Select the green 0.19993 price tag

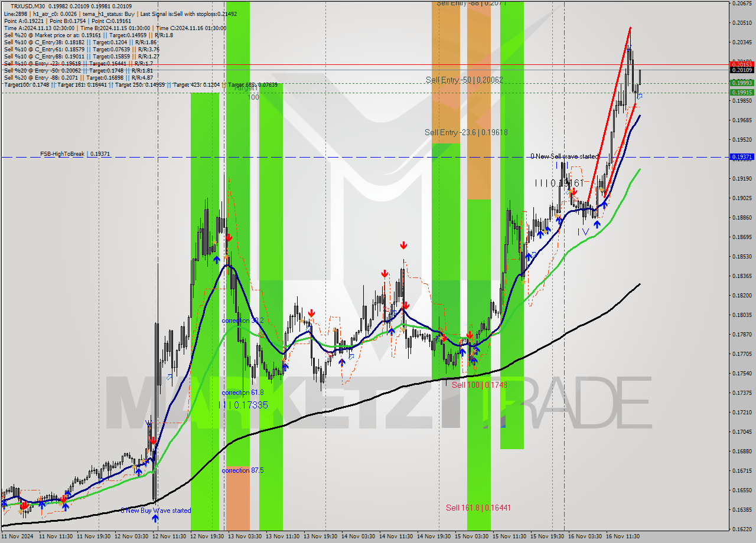click(742, 83)
